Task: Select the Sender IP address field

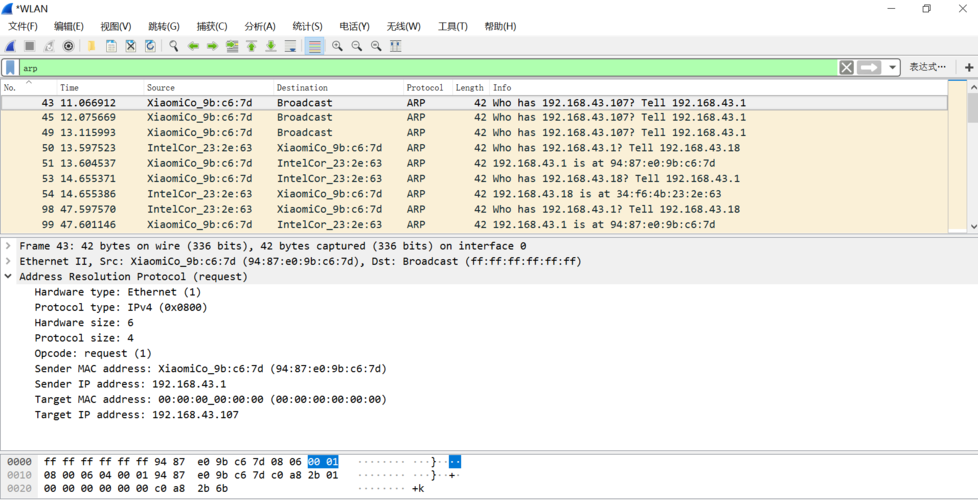Action: coord(130,384)
